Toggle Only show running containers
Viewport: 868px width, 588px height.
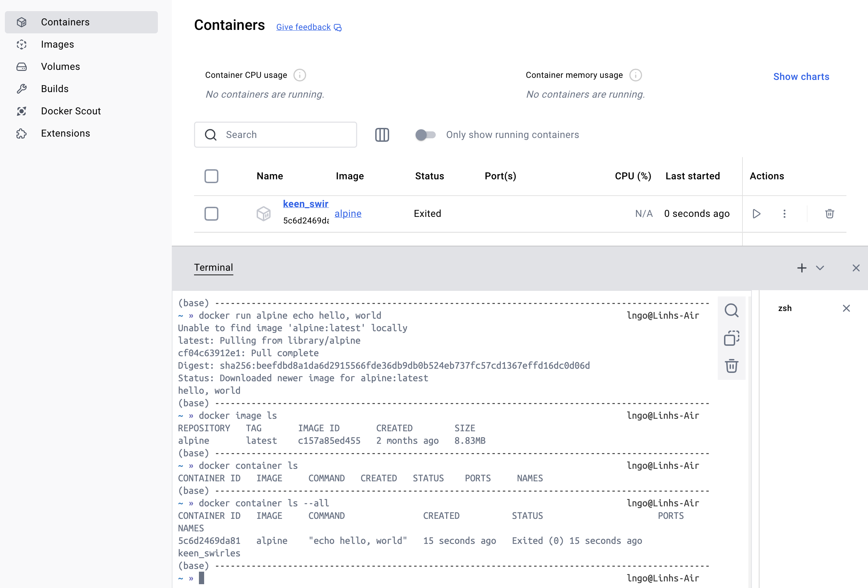pyautogui.click(x=425, y=135)
